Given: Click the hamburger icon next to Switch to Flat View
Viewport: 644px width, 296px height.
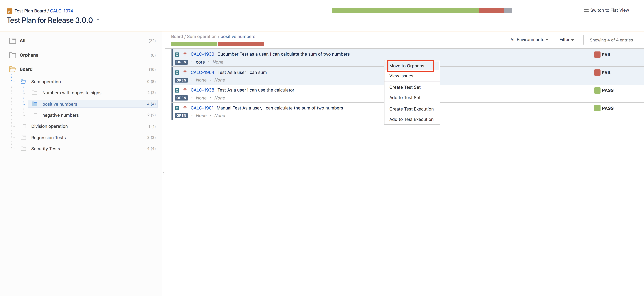Looking at the screenshot, I should tap(586, 10).
